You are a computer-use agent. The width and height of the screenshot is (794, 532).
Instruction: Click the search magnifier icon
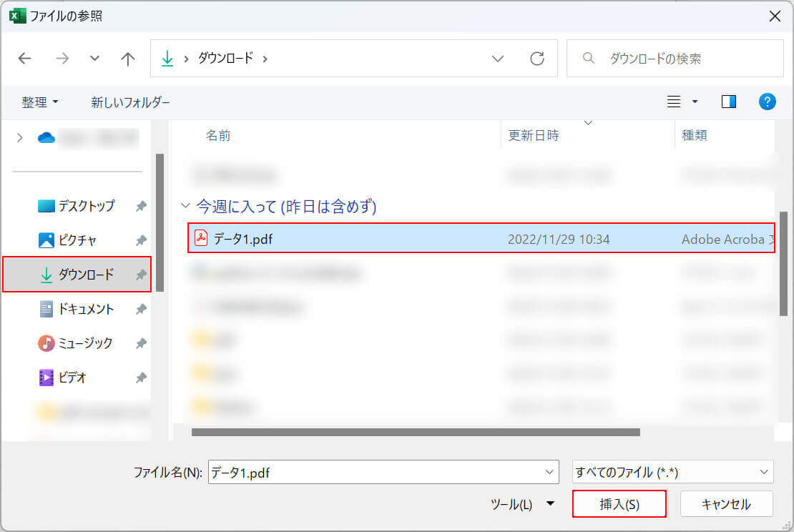pyautogui.click(x=589, y=59)
